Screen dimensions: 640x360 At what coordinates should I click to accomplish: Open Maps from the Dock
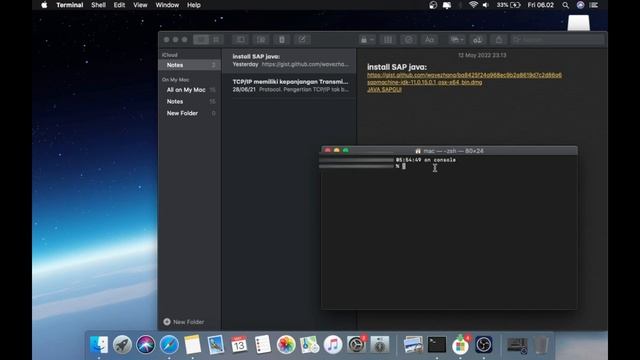(309, 345)
